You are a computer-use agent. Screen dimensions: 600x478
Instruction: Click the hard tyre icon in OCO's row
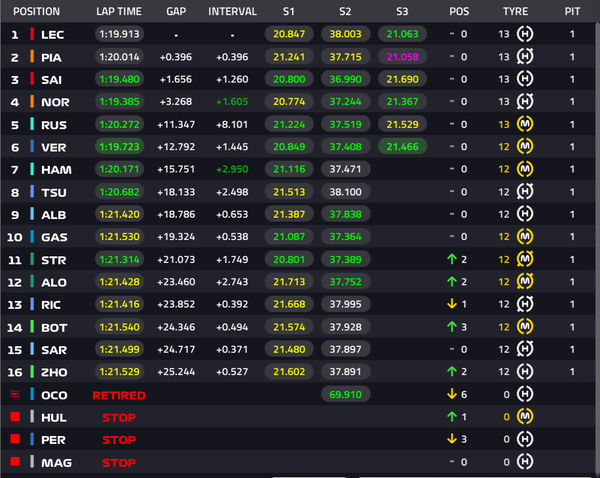[525, 394]
